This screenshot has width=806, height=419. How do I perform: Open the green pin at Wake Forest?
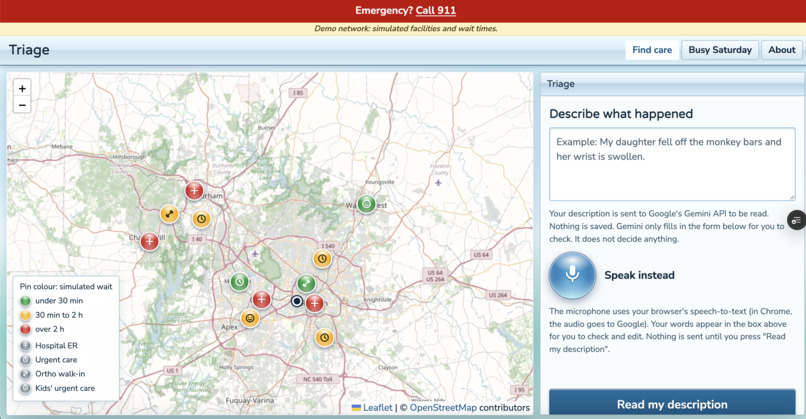tap(367, 204)
